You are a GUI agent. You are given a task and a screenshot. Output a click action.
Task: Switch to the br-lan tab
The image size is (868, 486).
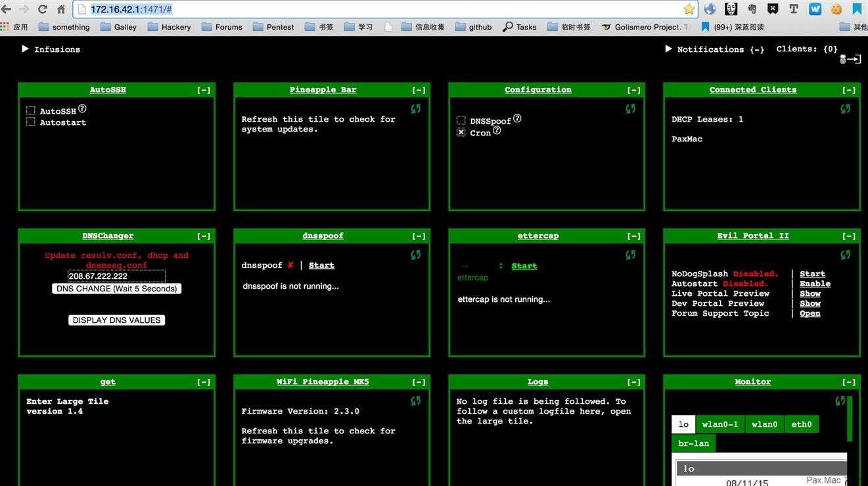[693, 443]
